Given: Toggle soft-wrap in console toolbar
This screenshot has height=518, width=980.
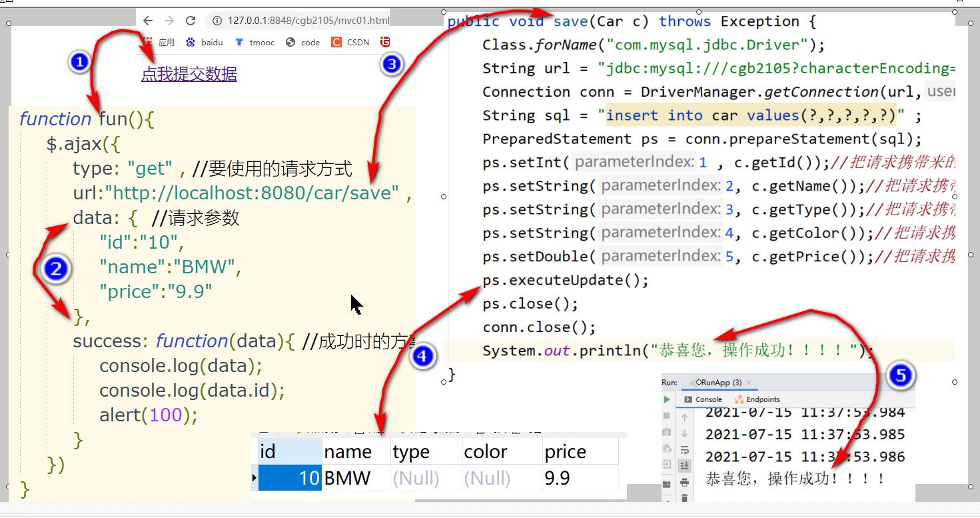Looking at the screenshot, I should click(684, 450).
